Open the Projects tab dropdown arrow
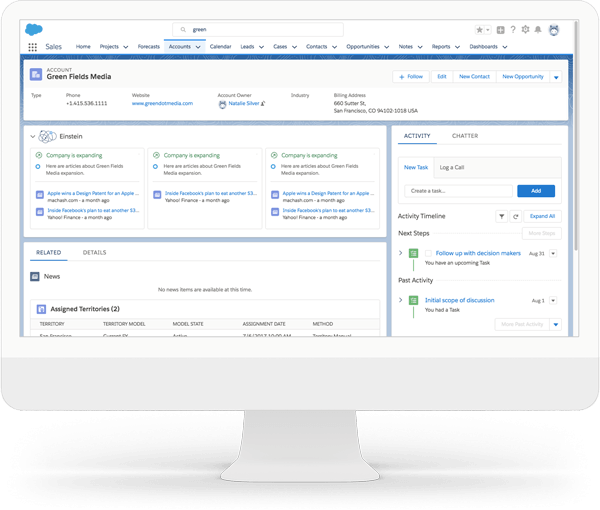The width and height of the screenshot is (600, 510). click(x=126, y=47)
